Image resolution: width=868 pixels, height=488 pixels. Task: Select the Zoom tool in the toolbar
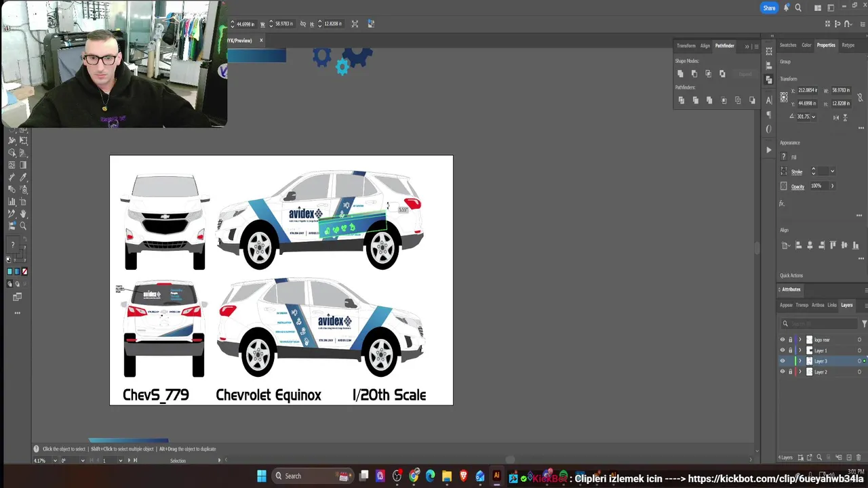pyautogui.click(x=23, y=226)
